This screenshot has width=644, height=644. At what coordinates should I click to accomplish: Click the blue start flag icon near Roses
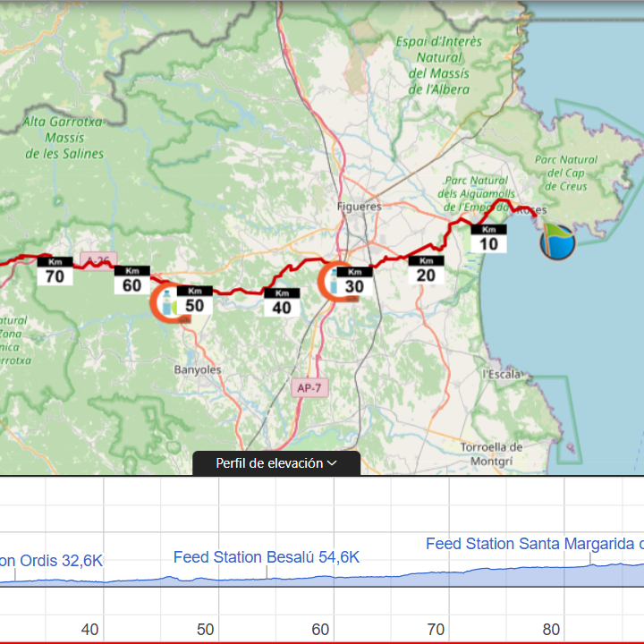[x=557, y=241]
